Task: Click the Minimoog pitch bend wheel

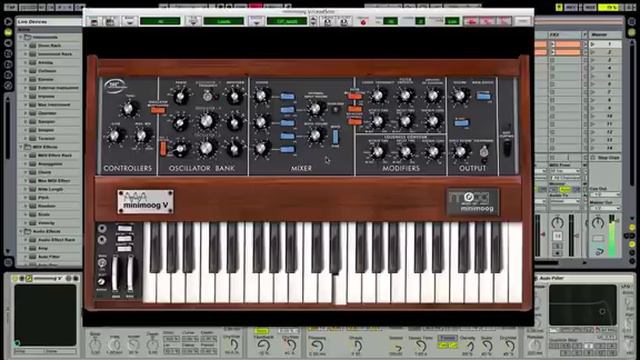Action: click(116, 274)
